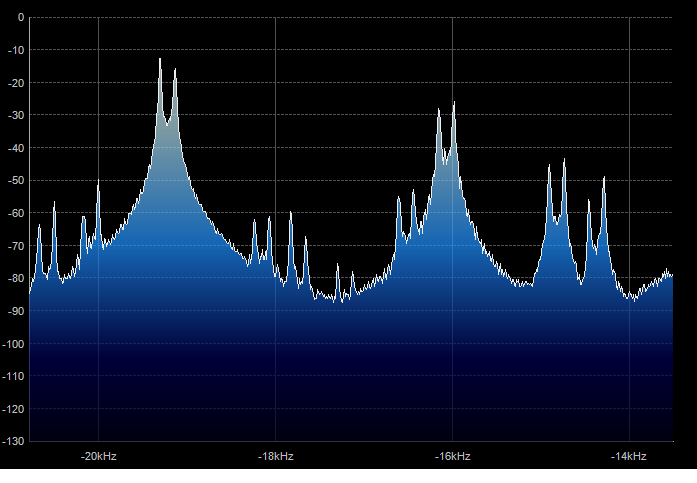Click the -14kHz frequency axis label

click(x=629, y=456)
